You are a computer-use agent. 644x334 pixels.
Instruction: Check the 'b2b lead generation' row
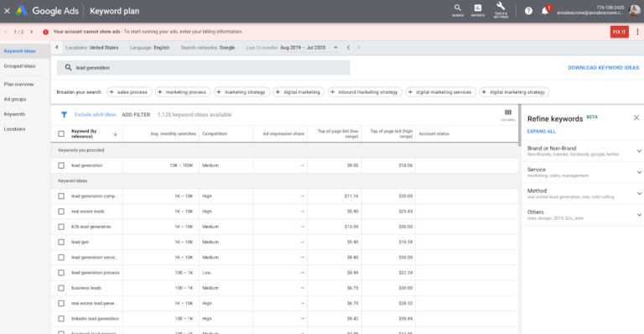click(61, 227)
